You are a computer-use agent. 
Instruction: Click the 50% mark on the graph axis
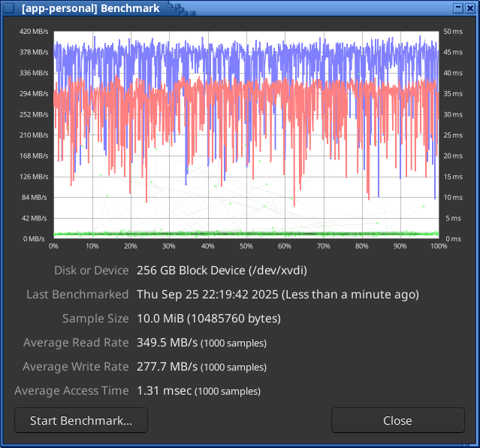[246, 247]
